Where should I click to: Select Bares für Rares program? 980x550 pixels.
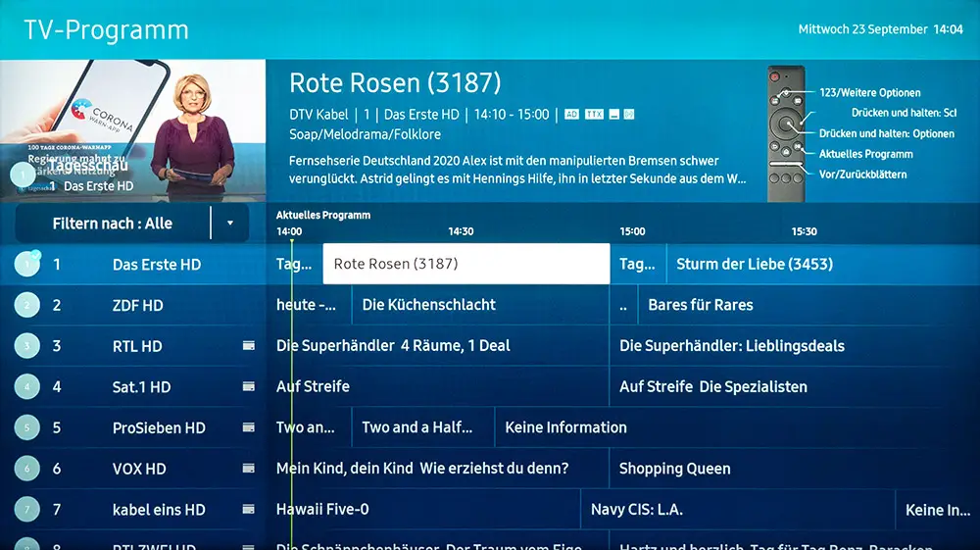[808, 305]
